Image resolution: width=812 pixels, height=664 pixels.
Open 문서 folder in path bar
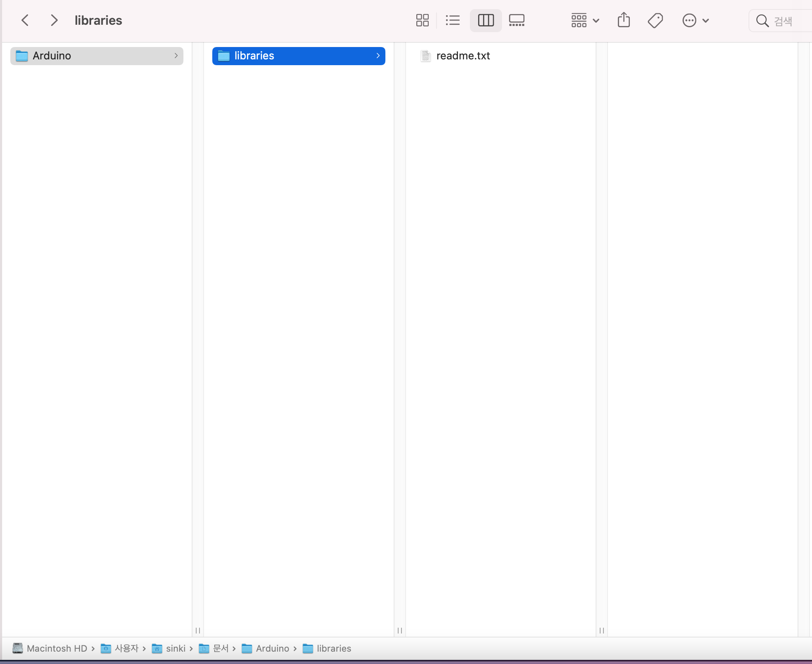[220, 648]
